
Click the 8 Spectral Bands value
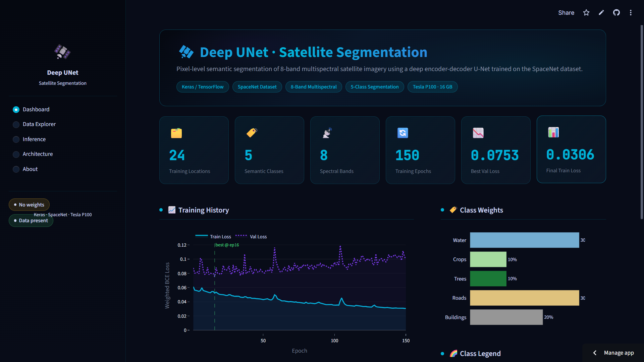click(x=324, y=155)
